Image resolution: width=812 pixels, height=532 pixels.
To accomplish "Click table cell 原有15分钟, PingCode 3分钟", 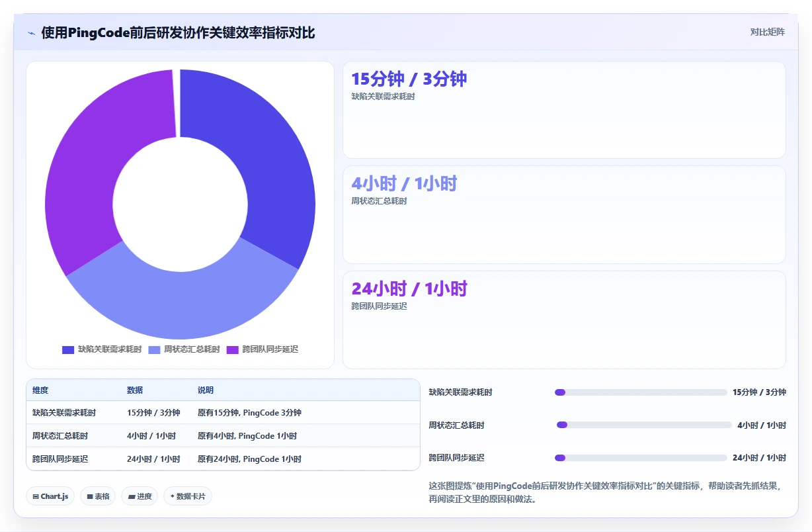I will 249,413.
